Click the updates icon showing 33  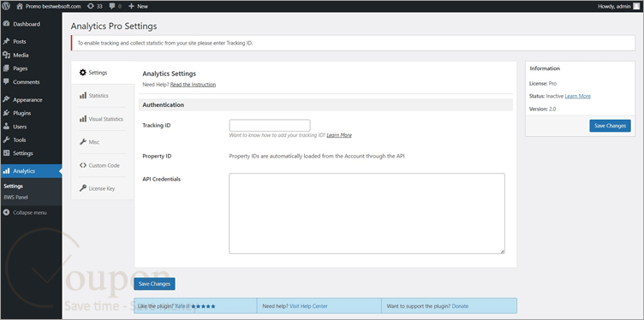[95, 6]
